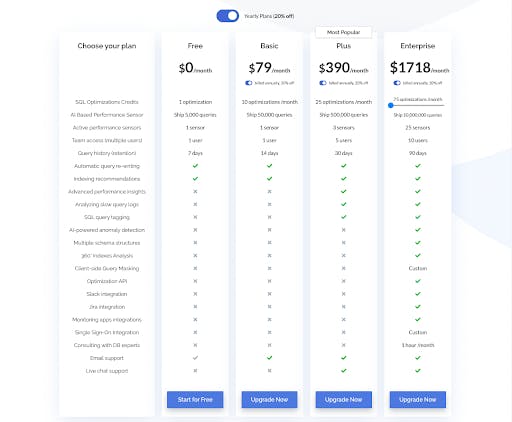Toggle the Yearly Plans 20% off switch

pos(228,16)
